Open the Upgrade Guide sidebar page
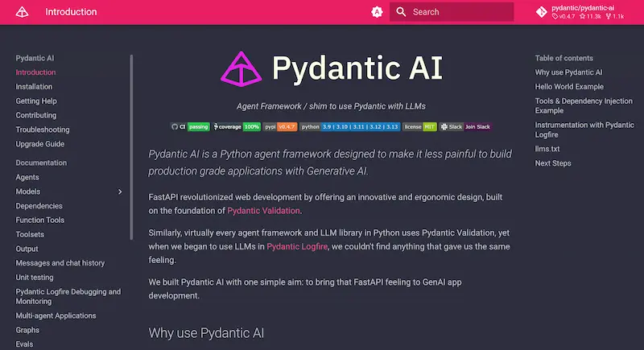 point(39,144)
